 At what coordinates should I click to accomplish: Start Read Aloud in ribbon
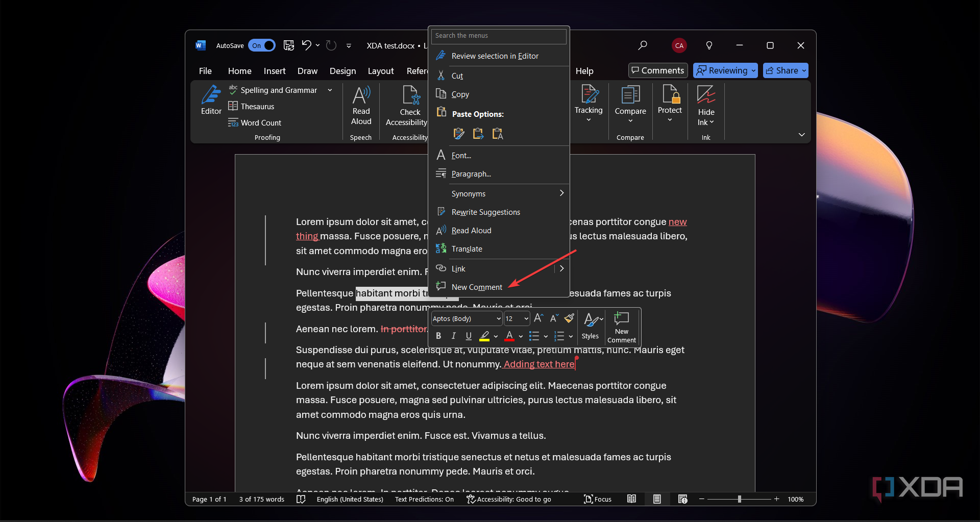click(x=361, y=105)
